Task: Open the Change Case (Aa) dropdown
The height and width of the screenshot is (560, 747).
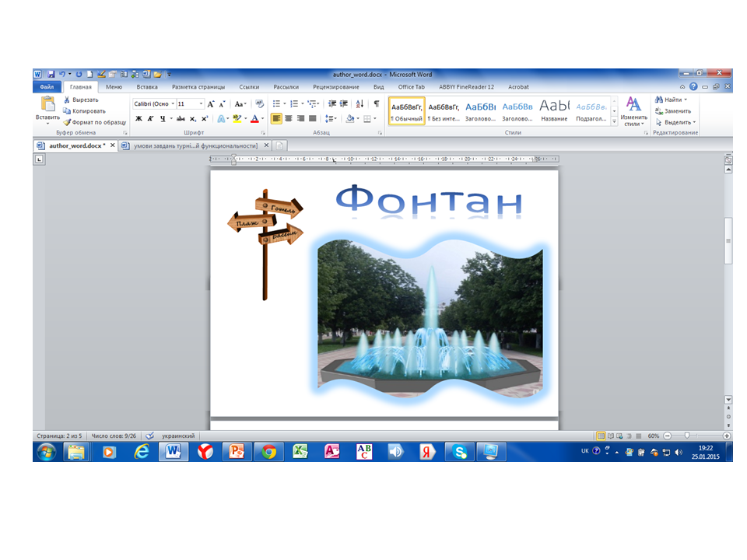Action: [x=240, y=103]
